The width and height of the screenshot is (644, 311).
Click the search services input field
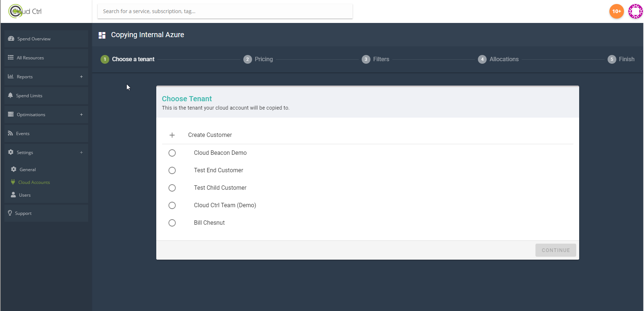point(225,11)
